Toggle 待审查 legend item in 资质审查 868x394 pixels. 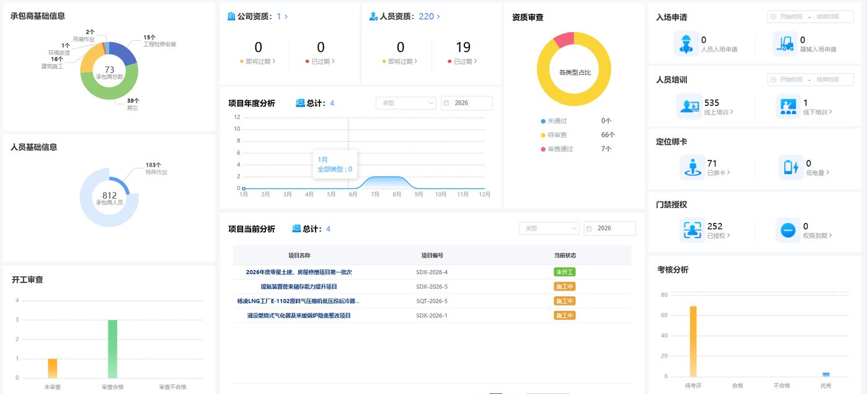click(x=554, y=134)
